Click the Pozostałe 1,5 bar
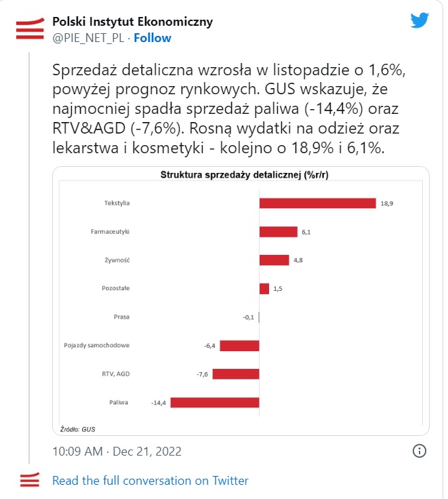Screen dimensions: 448x499 pos(264,289)
